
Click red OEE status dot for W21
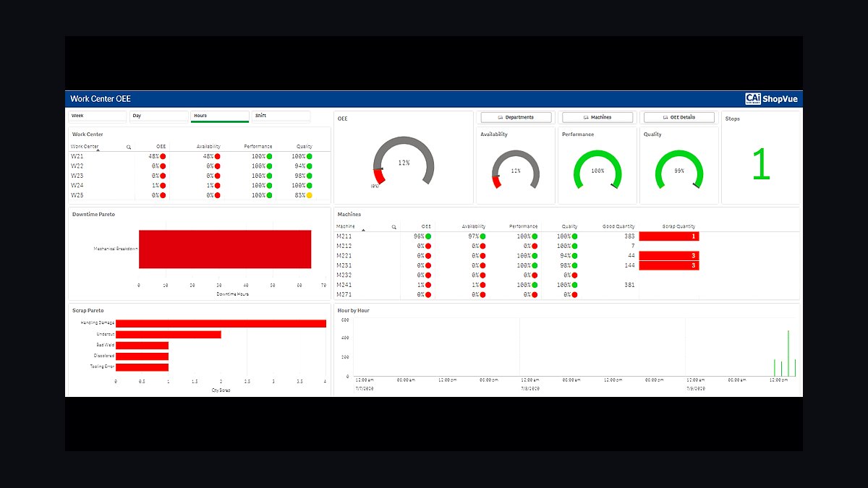[163, 156]
